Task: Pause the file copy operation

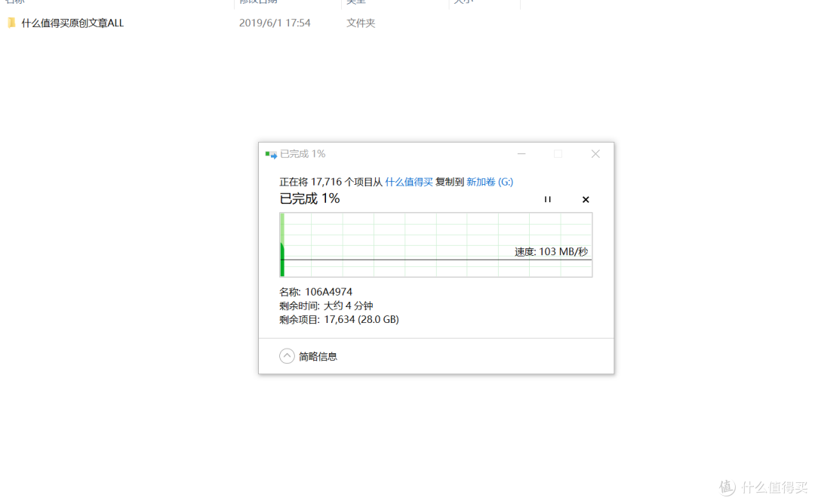Action: 547,199
